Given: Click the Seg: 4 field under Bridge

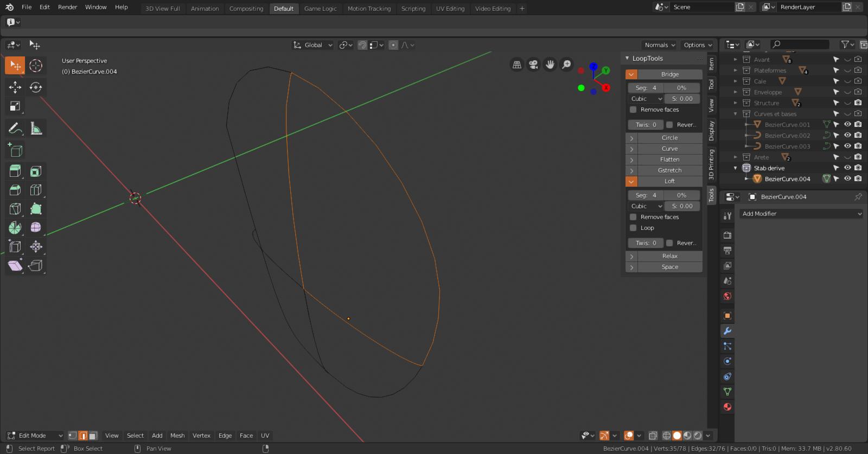Looking at the screenshot, I should (x=646, y=88).
